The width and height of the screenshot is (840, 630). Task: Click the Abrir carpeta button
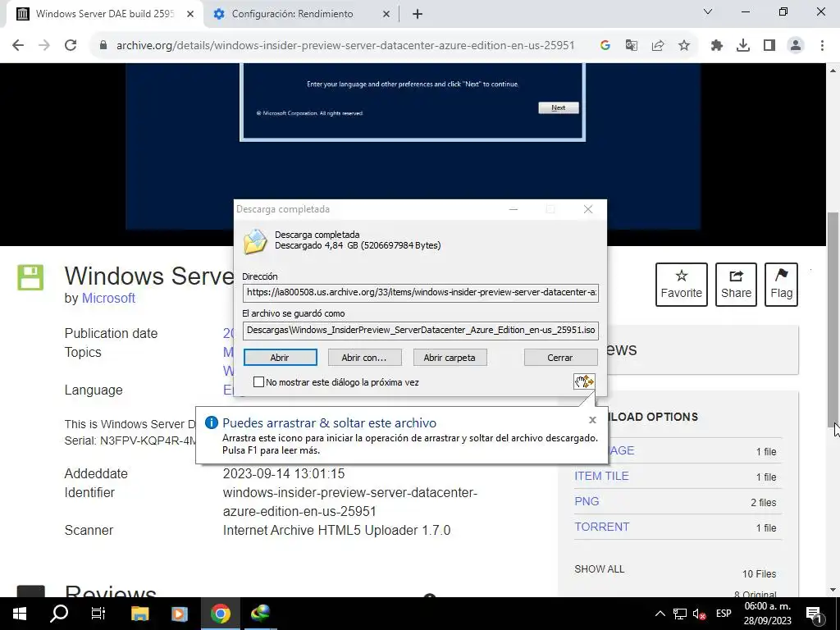pos(450,358)
